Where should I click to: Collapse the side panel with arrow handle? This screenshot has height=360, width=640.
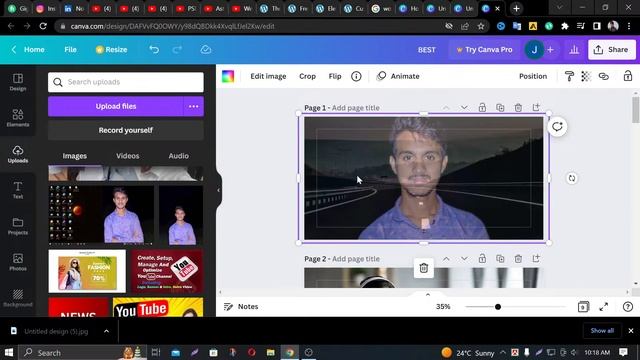tap(219, 190)
